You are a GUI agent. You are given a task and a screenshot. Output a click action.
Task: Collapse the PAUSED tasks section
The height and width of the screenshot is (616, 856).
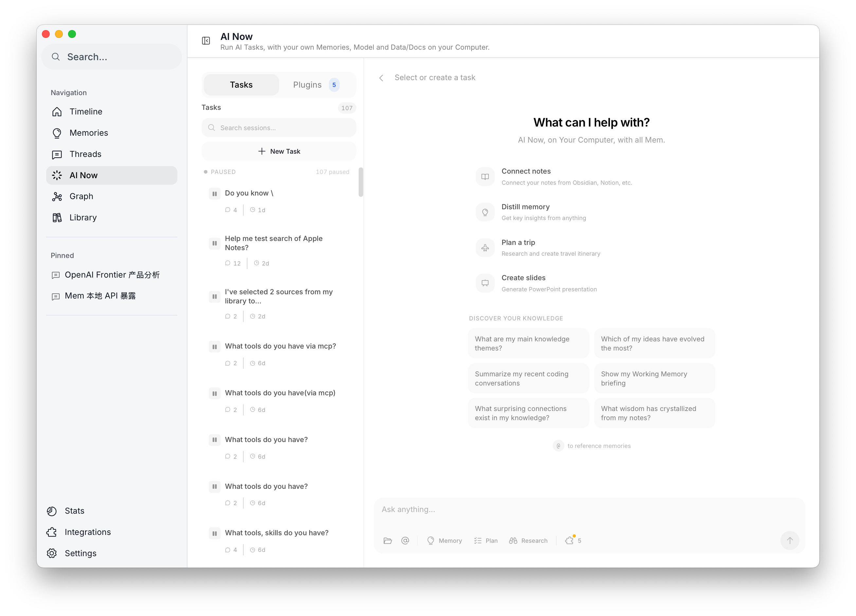[223, 172]
